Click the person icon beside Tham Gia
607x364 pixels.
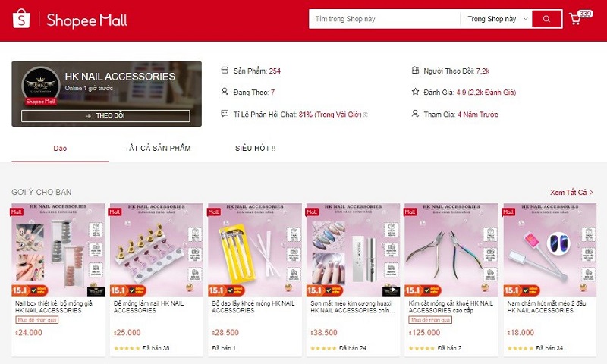(415, 114)
